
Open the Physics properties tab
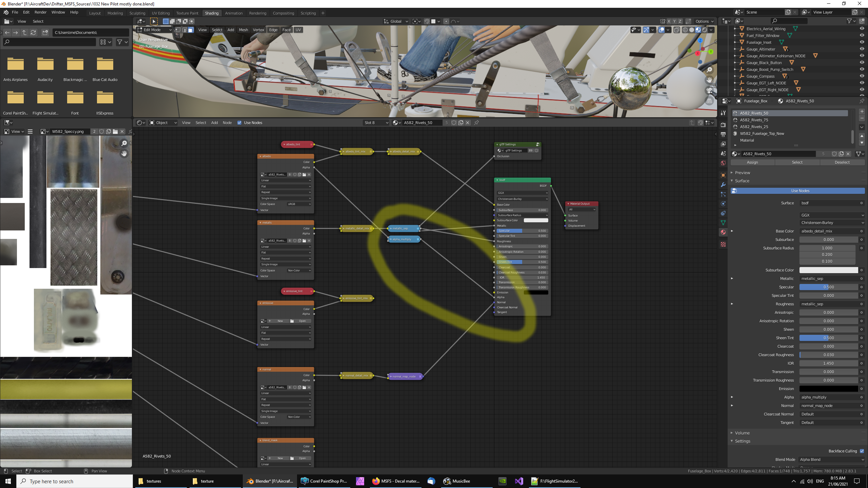click(x=723, y=204)
